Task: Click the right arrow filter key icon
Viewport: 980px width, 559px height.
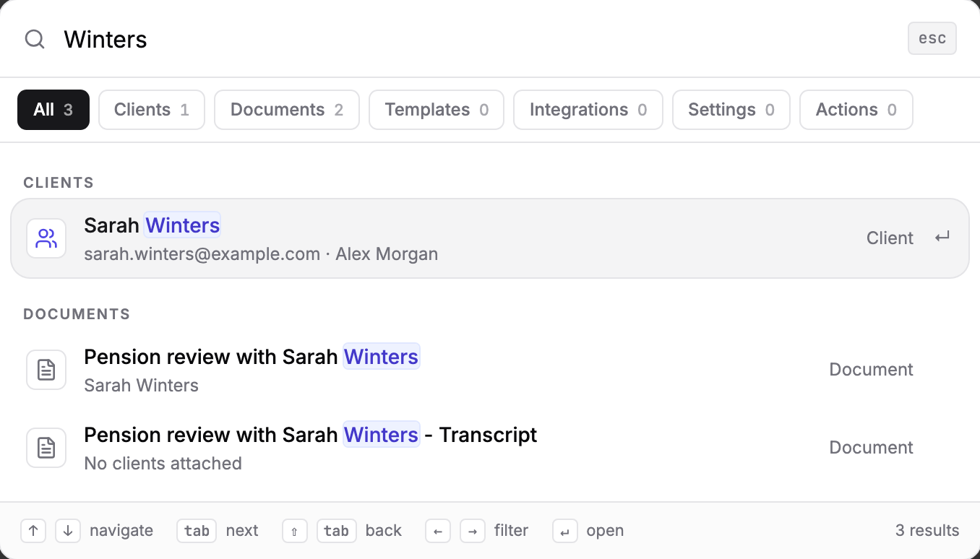Action: pos(473,531)
